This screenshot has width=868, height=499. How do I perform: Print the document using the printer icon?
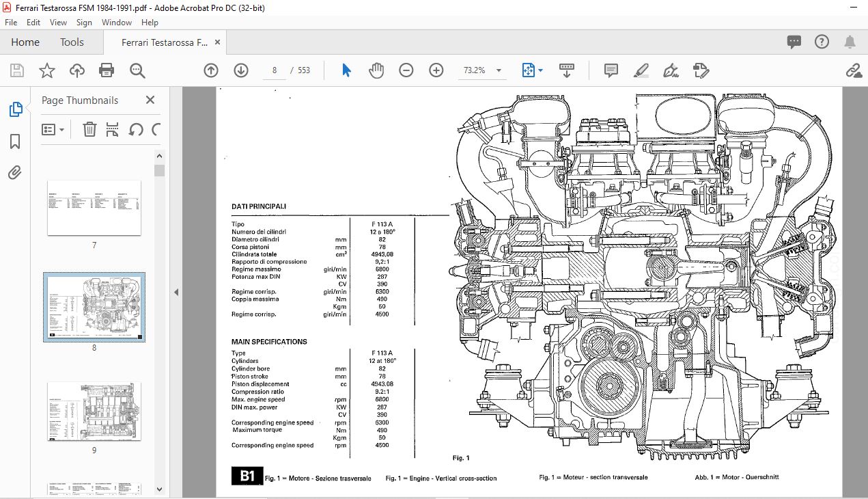[x=107, y=70]
